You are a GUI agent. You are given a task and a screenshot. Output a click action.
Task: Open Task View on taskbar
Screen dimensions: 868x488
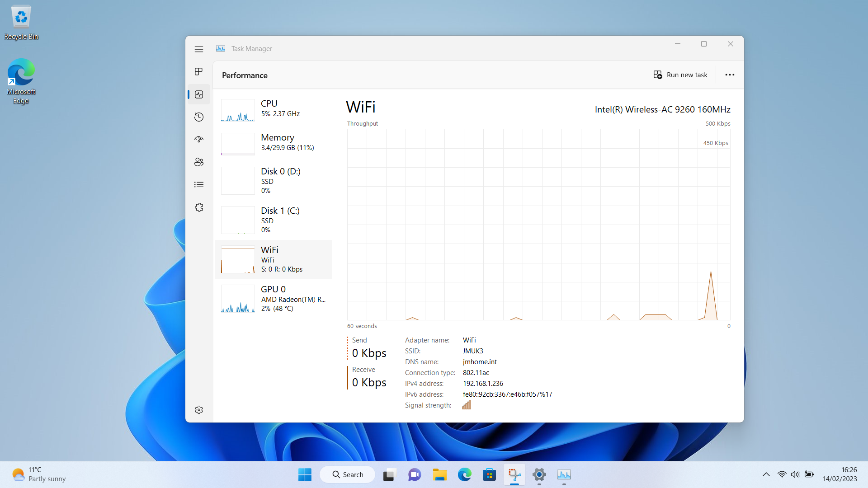pyautogui.click(x=389, y=474)
